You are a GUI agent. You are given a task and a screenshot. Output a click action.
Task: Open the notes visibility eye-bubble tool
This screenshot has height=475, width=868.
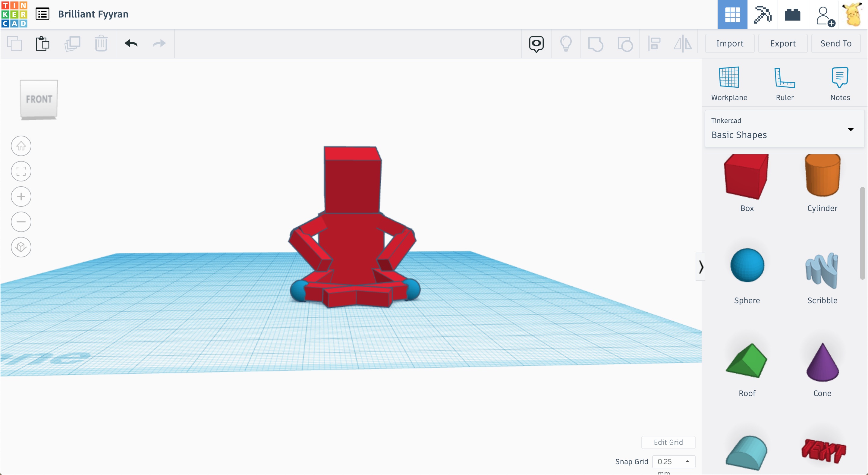tap(536, 44)
